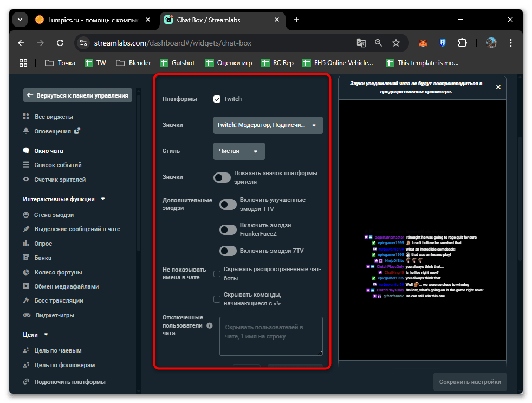The width and height of the screenshot is (532, 403).
Task: Turn on the 7TV emoji toggle
Action: tap(228, 251)
